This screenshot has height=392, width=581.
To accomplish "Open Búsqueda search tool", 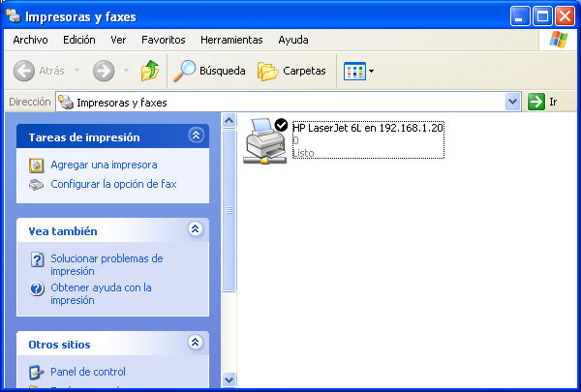I will pyautogui.click(x=209, y=71).
